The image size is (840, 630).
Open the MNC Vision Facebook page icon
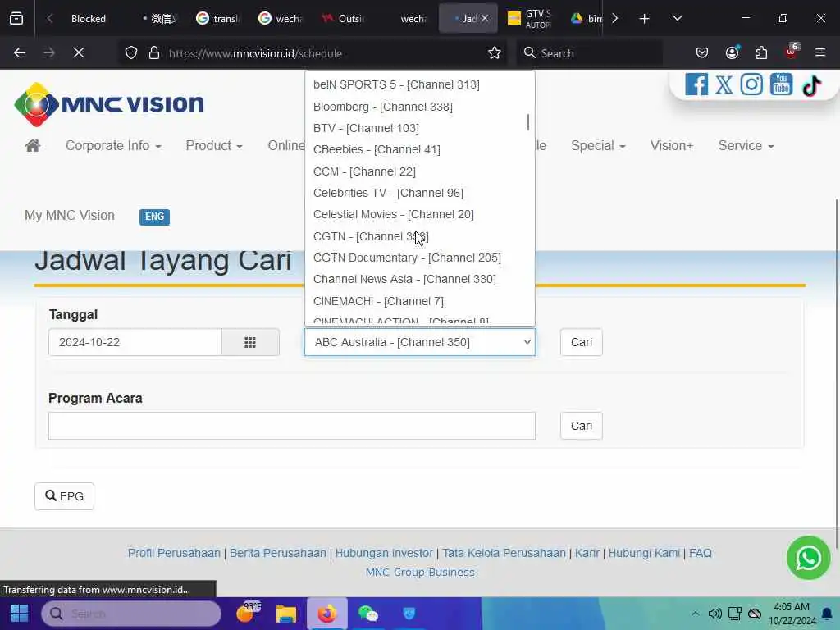pos(696,84)
